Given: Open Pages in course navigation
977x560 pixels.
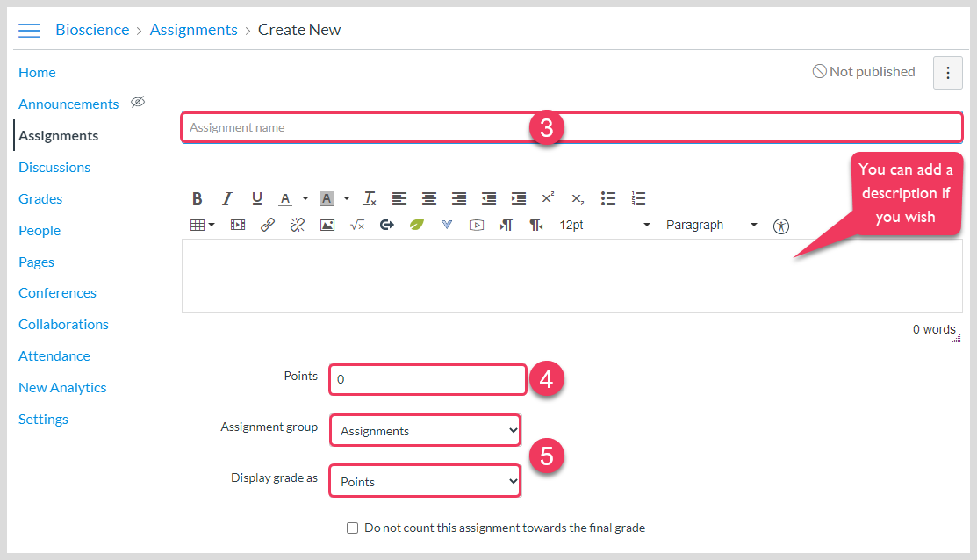Looking at the screenshot, I should (36, 262).
